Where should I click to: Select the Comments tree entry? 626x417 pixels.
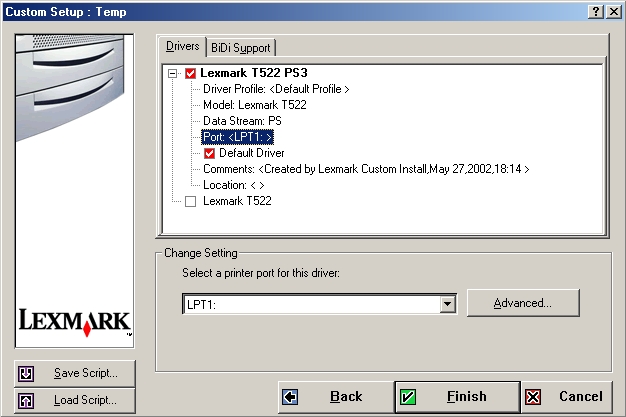365,169
